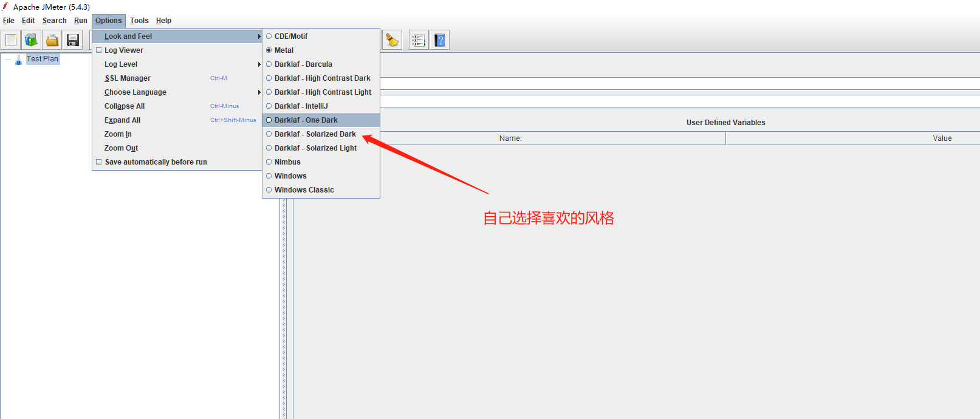The height and width of the screenshot is (419, 980).
Task: Toggle Save automatically before run checkbox
Action: pos(99,162)
